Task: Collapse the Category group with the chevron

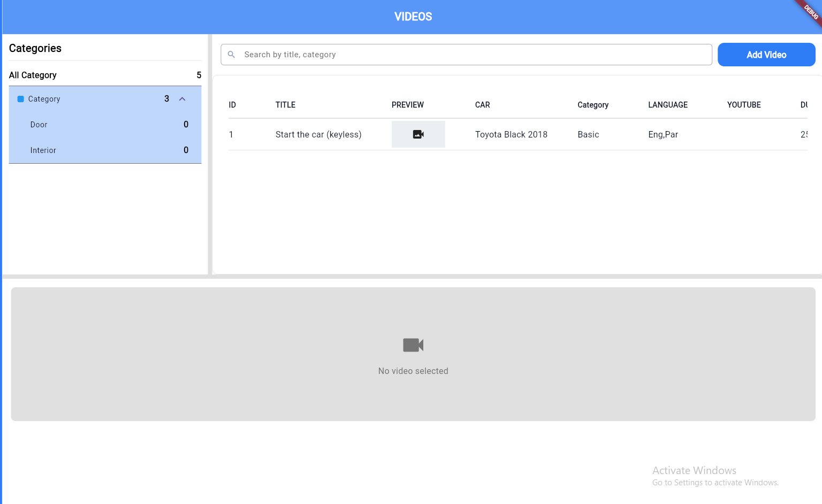Action: click(x=182, y=99)
